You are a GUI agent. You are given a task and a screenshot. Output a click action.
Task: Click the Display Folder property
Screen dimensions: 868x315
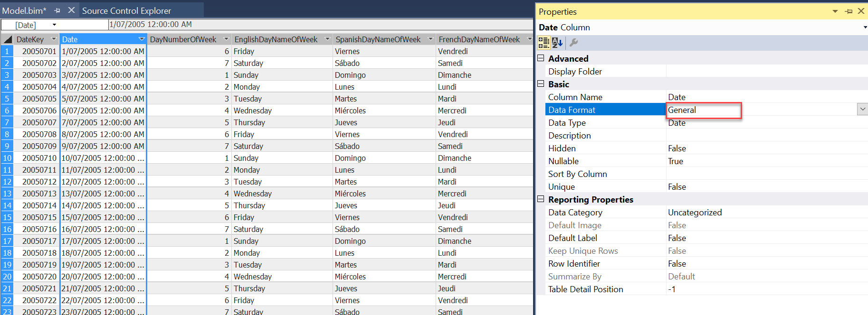575,71
